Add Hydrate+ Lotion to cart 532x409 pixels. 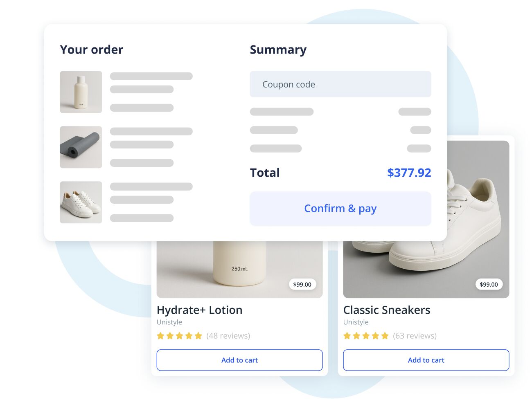click(x=239, y=360)
